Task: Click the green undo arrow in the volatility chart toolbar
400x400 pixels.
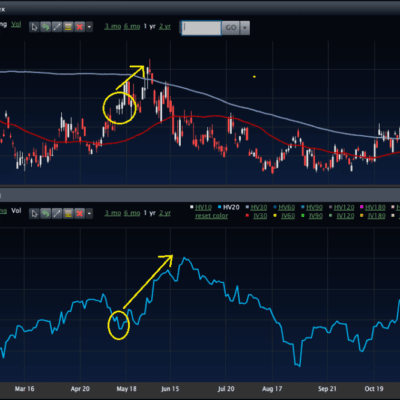Action: [45, 213]
